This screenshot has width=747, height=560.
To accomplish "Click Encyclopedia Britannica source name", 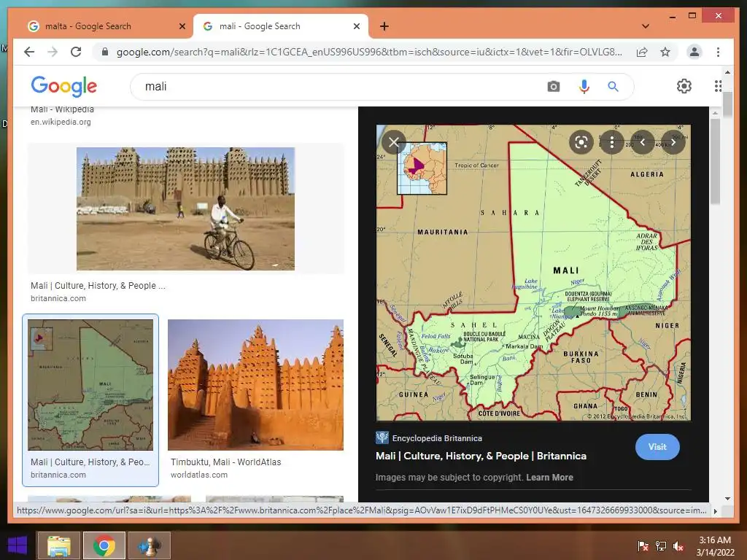I will [437, 438].
